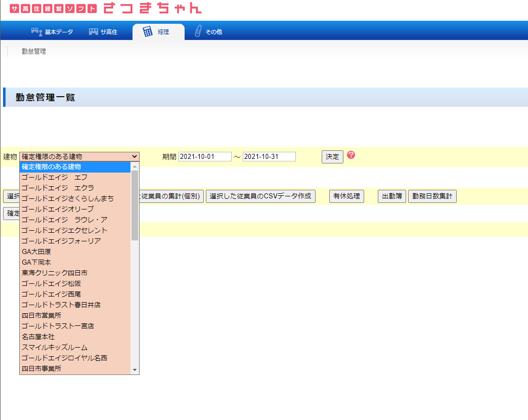Screen dimensions: 528x420
Task: Click the red question mark help icon
Action: 351,155
